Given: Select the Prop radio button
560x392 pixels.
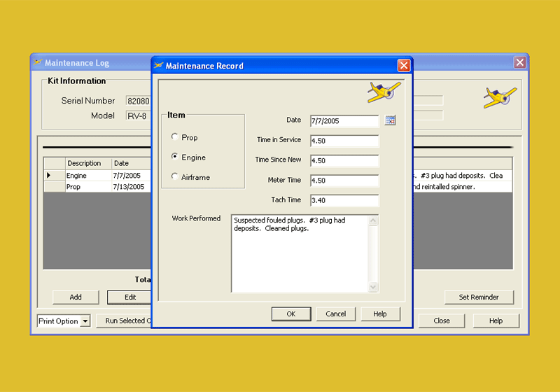Looking at the screenshot, I should [x=175, y=137].
